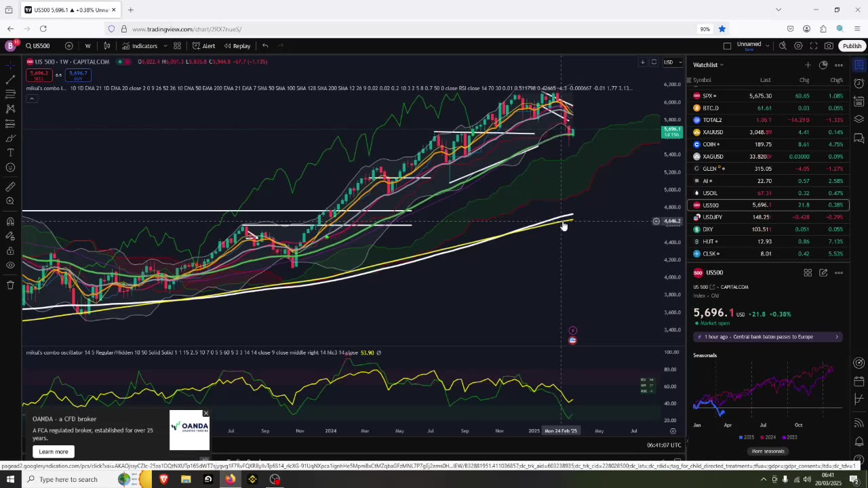868x488 pixels.
Task: Select the ruler measure tool
Action: pyautogui.click(x=10, y=186)
